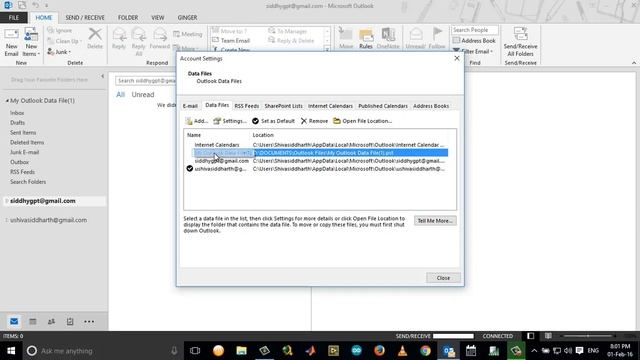Open the Inbox folder
The height and width of the screenshot is (360, 640).
point(17,113)
